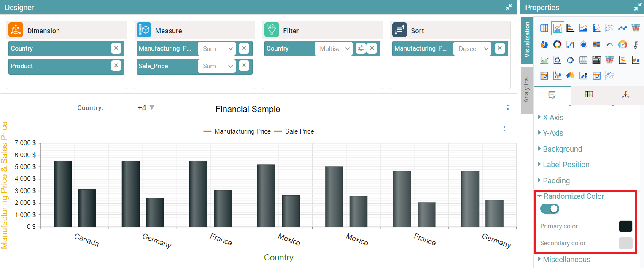The width and height of the screenshot is (644, 268).
Task: Open the Country +4 filter selector
Action: [146, 108]
